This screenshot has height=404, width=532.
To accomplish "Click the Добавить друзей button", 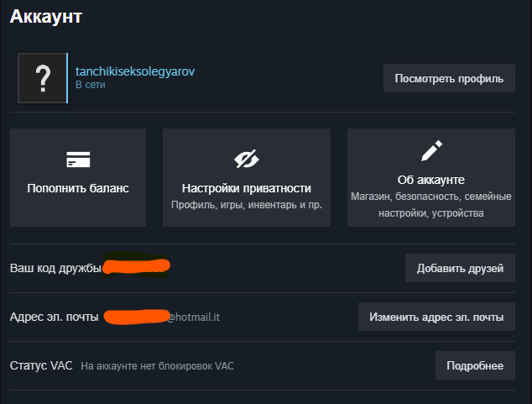I will [460, 268].
